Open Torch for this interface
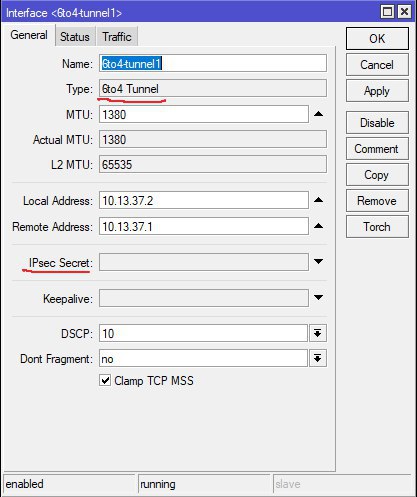417x497 pixels. 377,227
